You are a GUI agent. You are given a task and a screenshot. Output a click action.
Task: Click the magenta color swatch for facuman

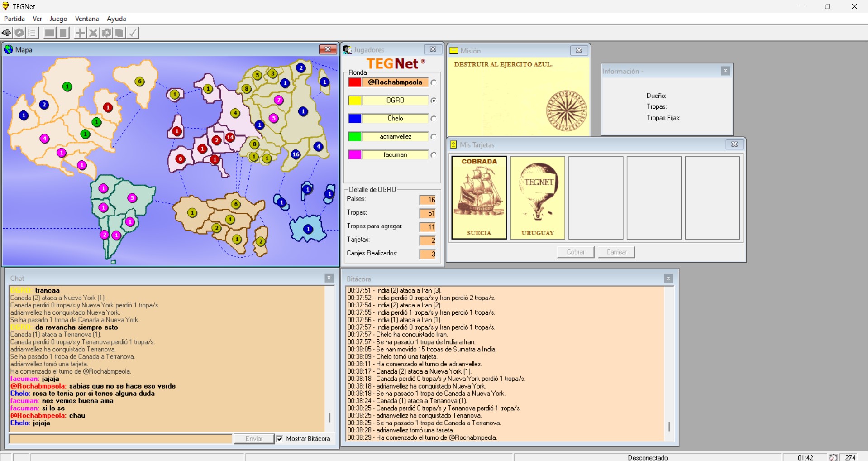355,155
